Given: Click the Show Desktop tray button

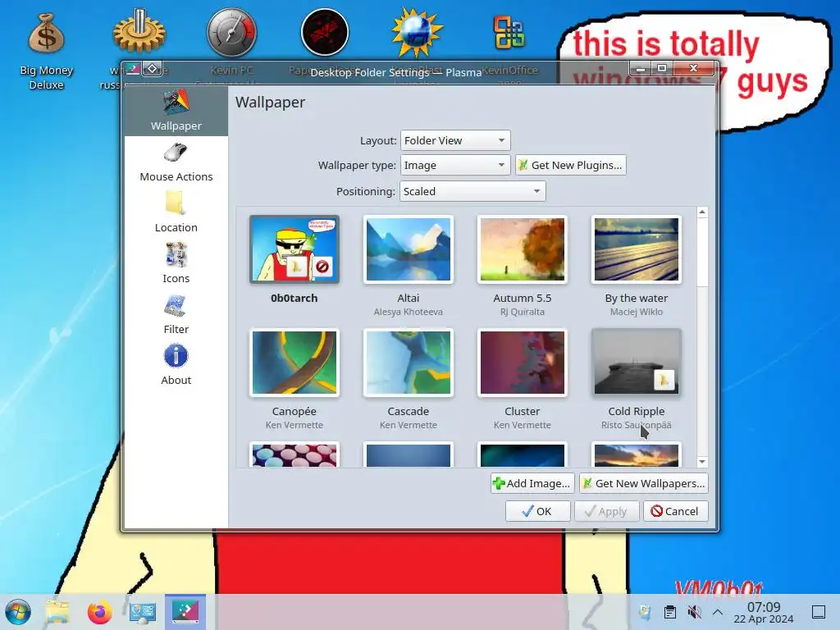Looking at the screenshot, I should pyautogui.click(x=819, y=612).
